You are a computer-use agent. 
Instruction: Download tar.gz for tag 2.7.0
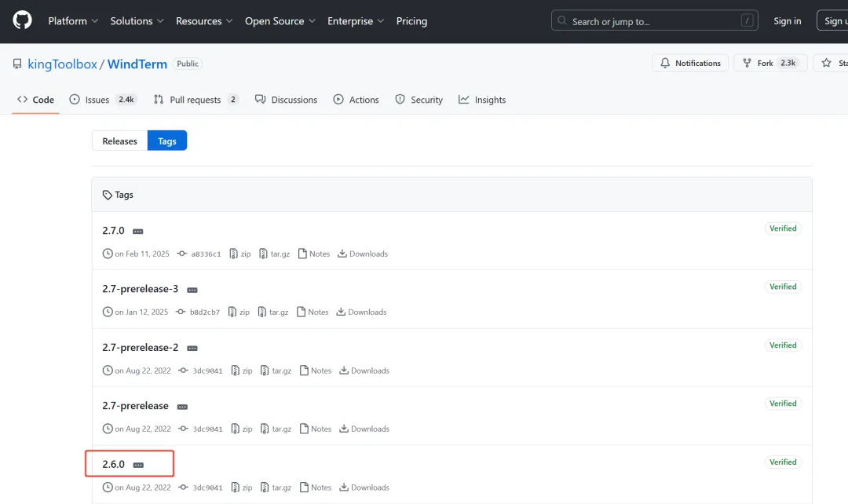pyautogui.click(x=274, y=254)
